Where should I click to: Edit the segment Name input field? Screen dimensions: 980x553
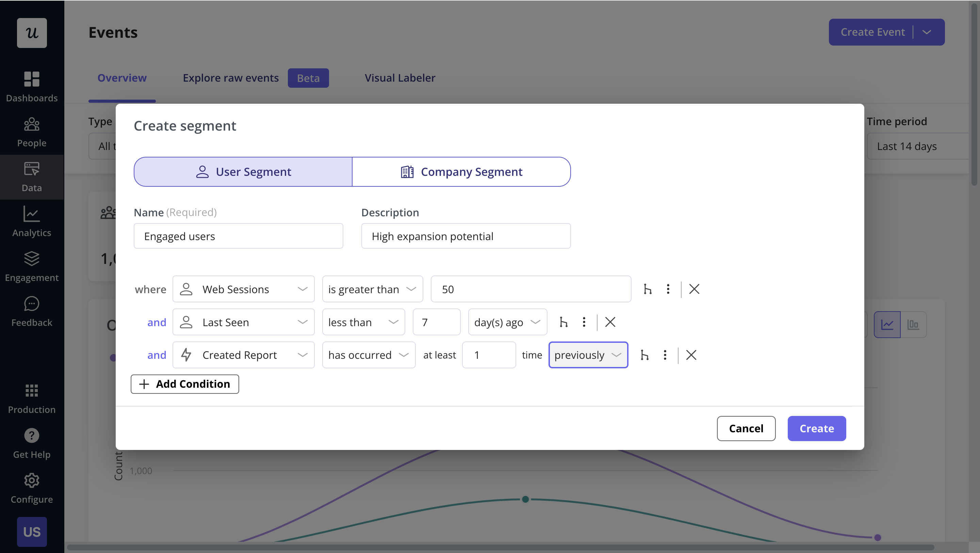[x=238, y=235]
